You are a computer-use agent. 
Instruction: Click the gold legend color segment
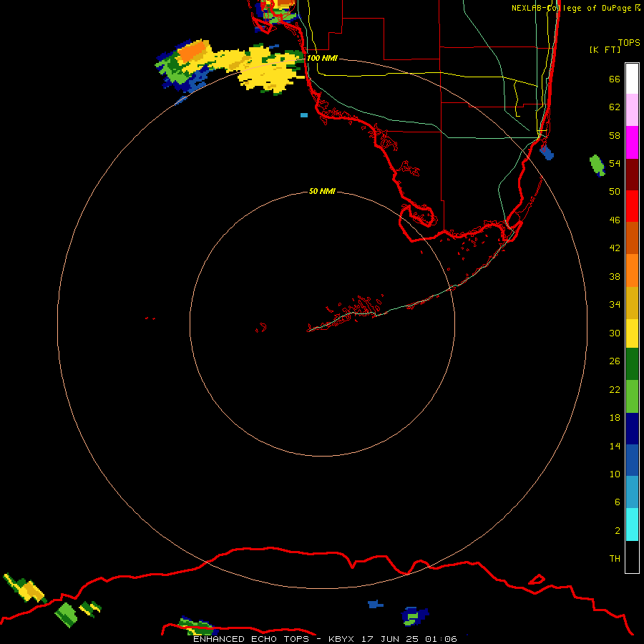pos(632,303)
